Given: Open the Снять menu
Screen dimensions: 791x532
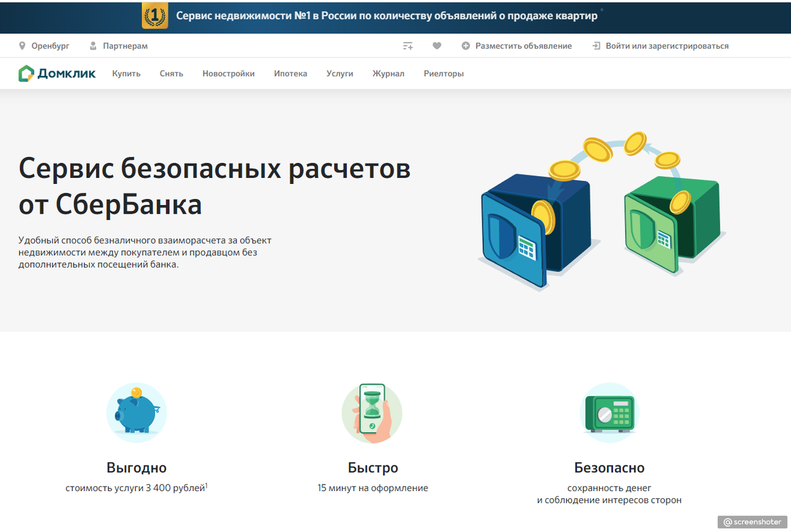Looking at the screenshot, I should click(171, 74).
